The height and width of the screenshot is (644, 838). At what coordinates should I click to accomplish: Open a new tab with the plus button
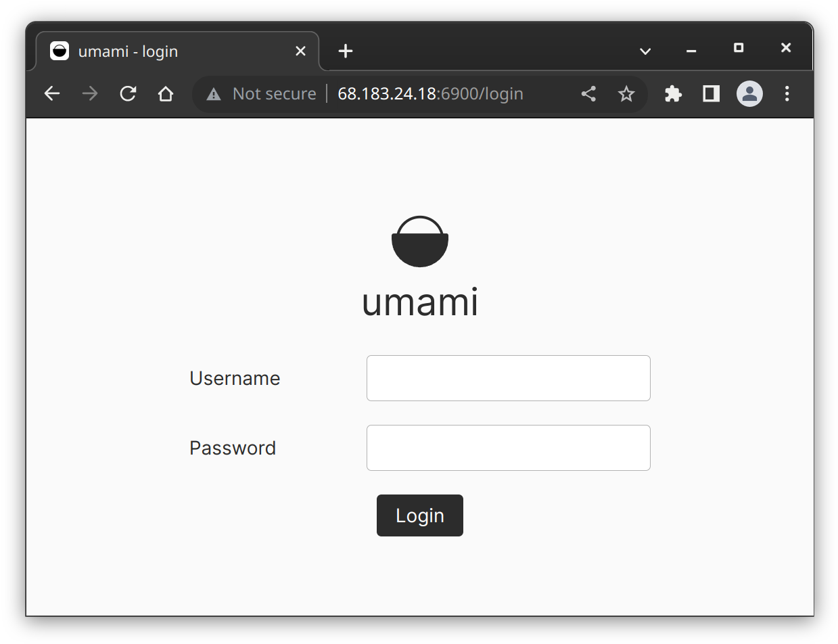click(x=346, y=51)
